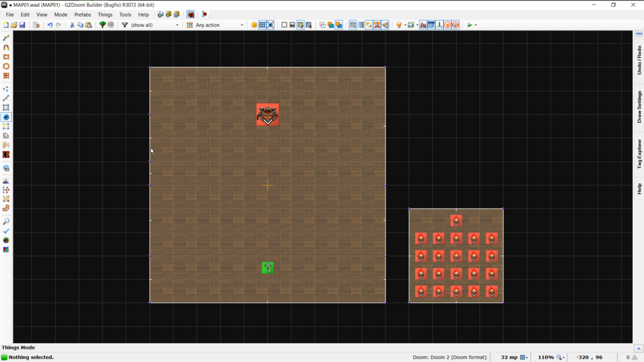
Task: Open the Tools menu
Action: point(125,14)
